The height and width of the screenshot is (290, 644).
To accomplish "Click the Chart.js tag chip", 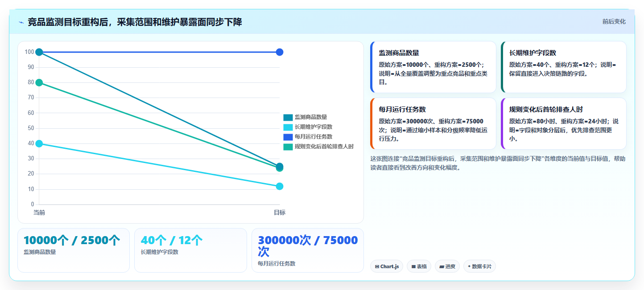I will (387, 266).
